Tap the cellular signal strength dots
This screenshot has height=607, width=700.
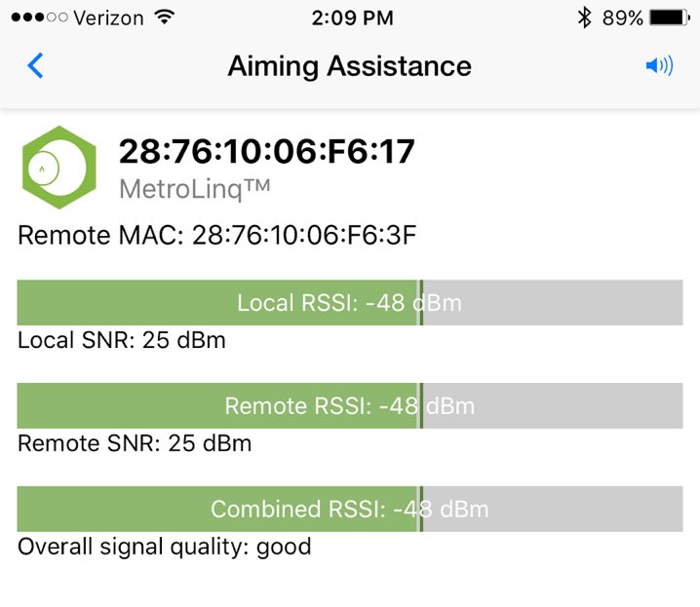point(35,18)
